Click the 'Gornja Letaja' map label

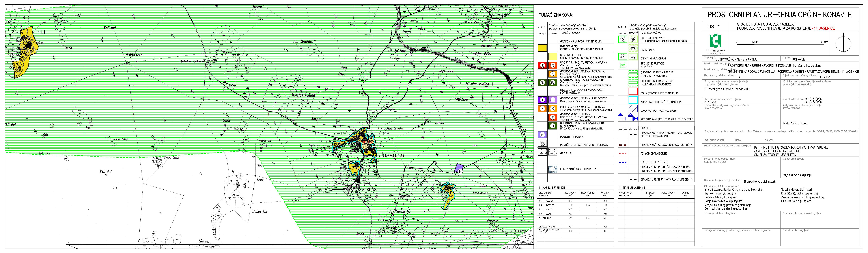171,157
